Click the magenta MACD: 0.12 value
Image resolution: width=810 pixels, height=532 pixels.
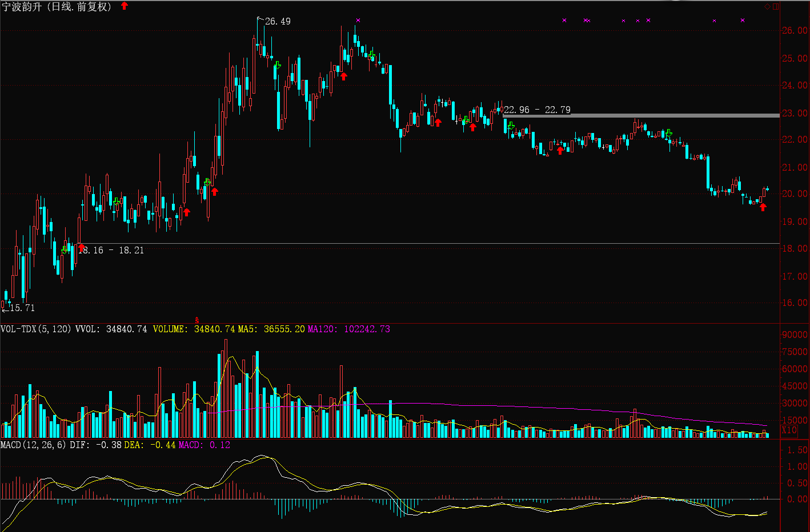pos(204,445)
